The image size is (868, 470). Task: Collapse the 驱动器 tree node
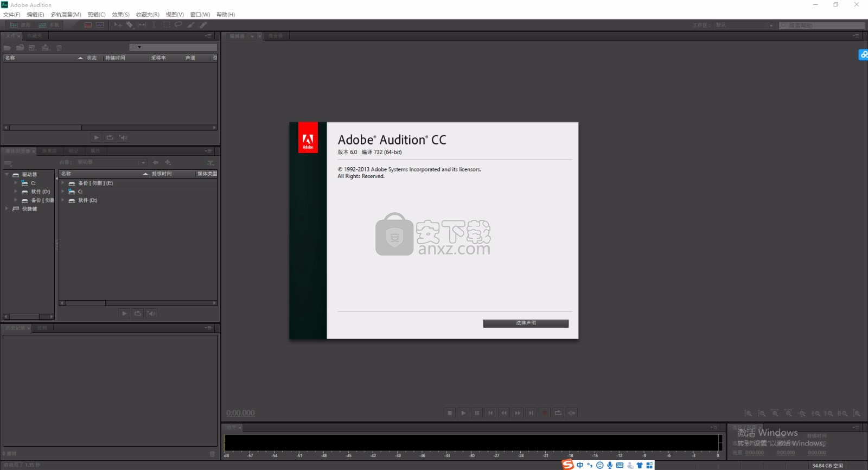click(7, 174)
